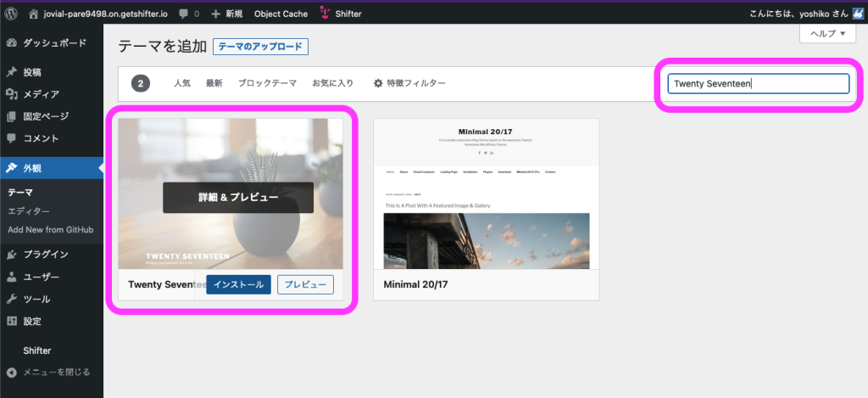Open the 新規 menu in admin bar

coord(234,14)
